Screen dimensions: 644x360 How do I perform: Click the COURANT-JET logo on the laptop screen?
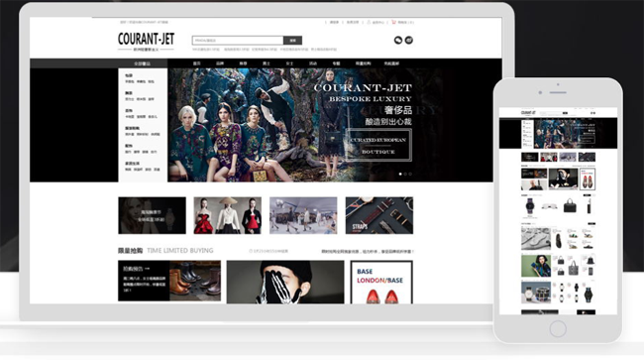coord(146,42)
